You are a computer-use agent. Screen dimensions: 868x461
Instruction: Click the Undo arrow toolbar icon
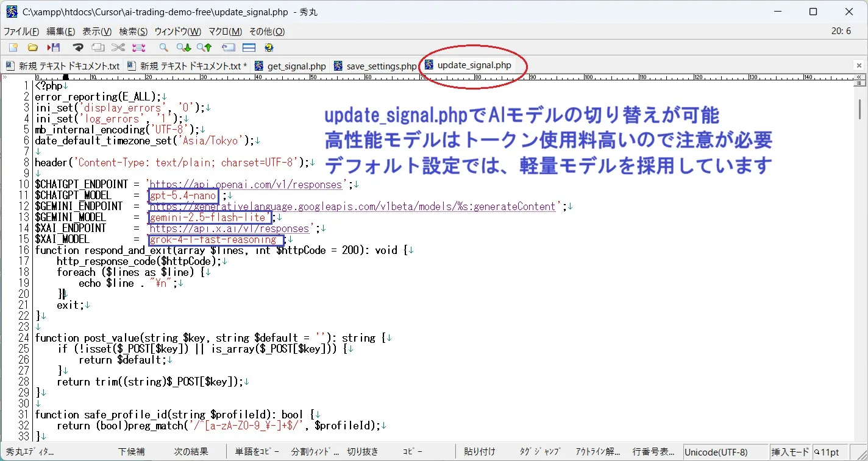point(78,48)
